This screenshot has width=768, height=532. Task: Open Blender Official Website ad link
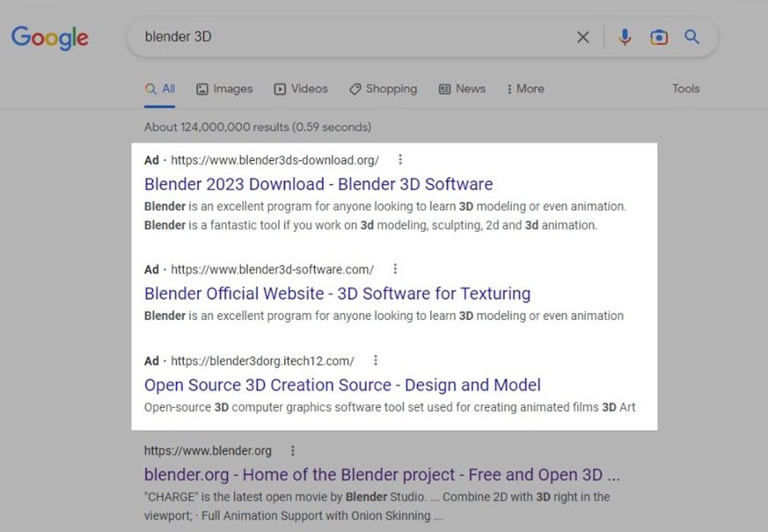337,293
